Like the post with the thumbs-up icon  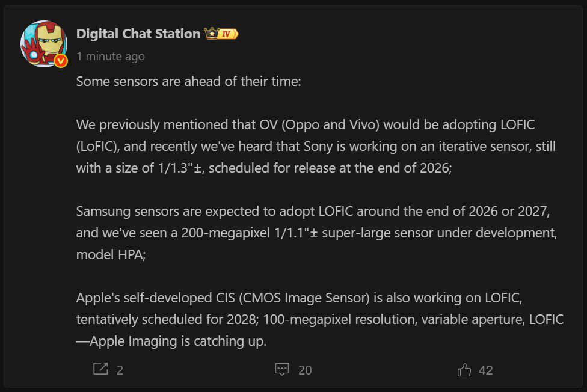tap(464, 369)
